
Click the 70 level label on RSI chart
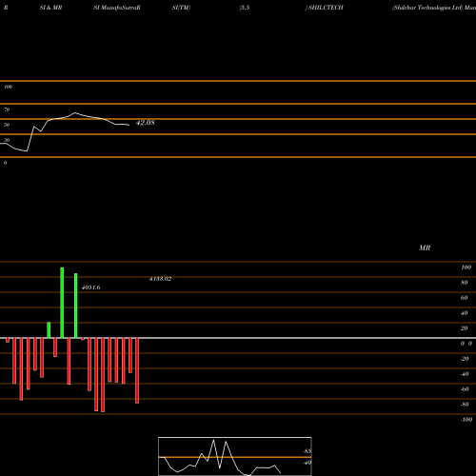coord(7,109)
